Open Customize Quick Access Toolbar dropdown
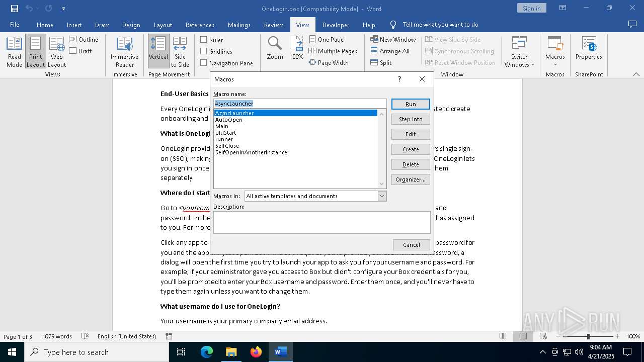644x362 pixels. click(63, 9)
